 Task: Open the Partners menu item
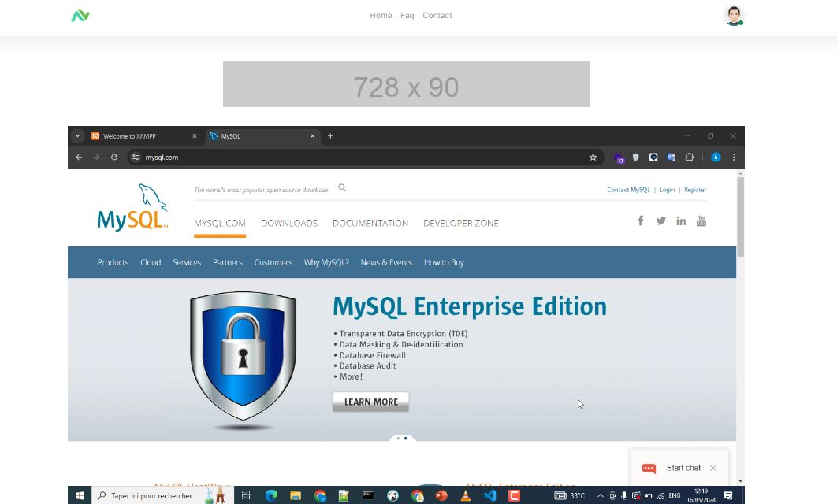228,262
